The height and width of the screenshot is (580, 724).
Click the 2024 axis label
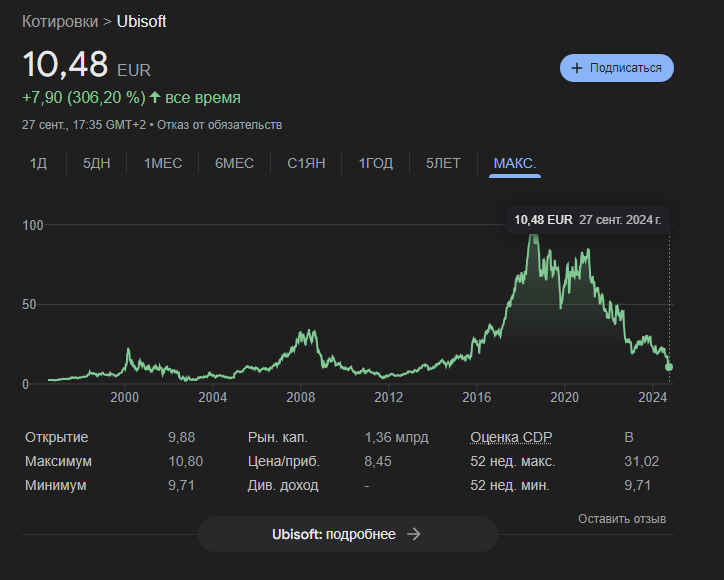(x=652, y=397)
